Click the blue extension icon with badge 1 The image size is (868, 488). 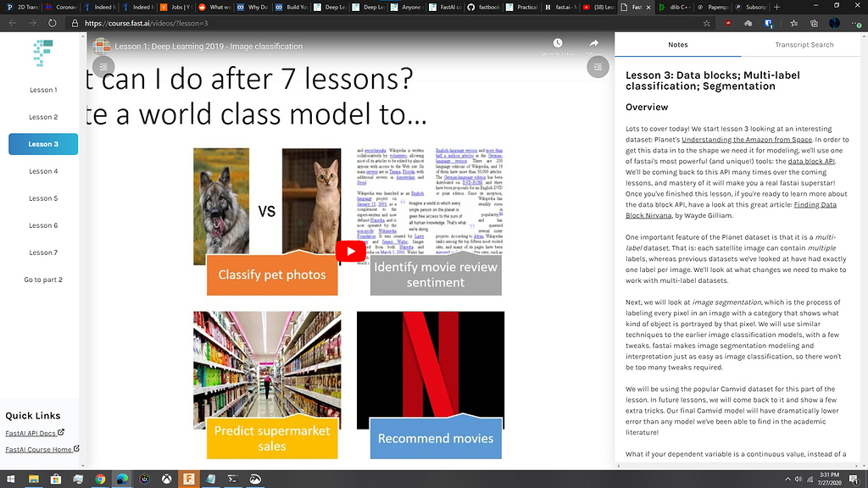[x=769, y=24]
